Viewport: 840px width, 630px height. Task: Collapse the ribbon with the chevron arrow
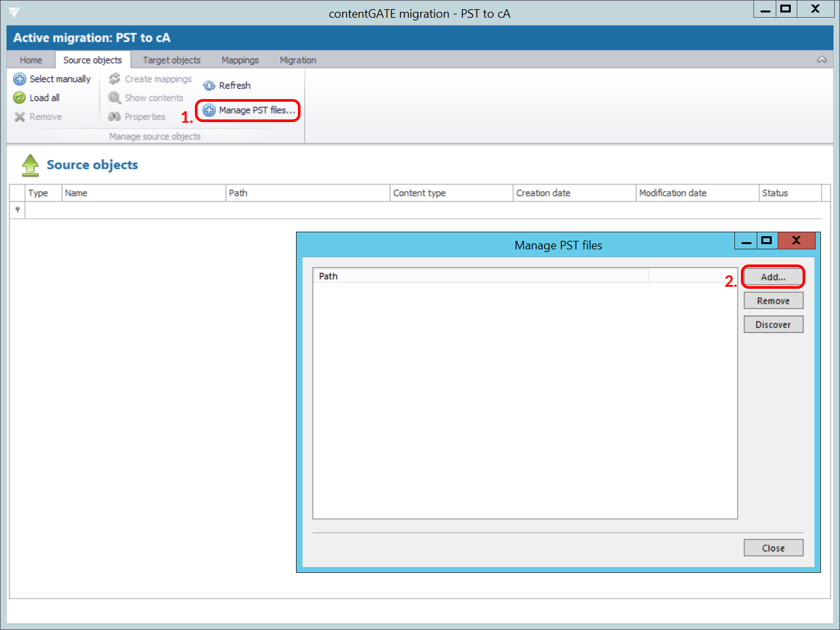822,60
